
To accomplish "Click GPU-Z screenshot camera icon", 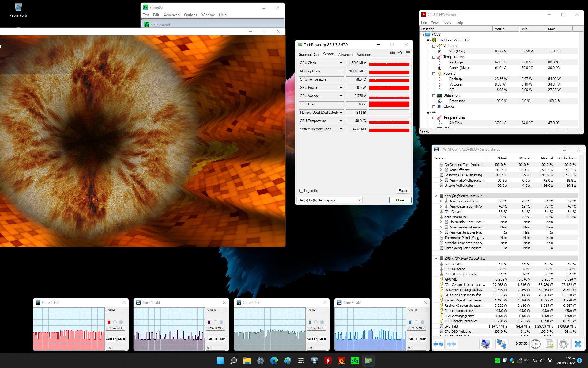I will pyautogui.click(x=392, y=53).
